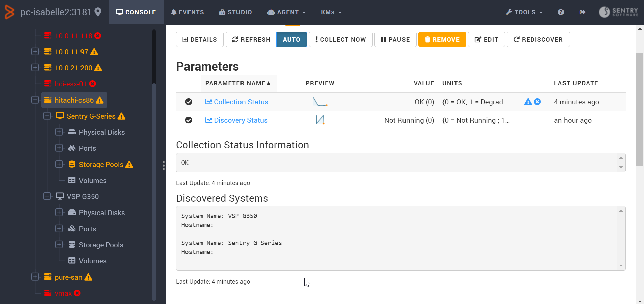The image size is (644, 304).
Task: Open the STUDIO tab
Action: pos(235,12)
